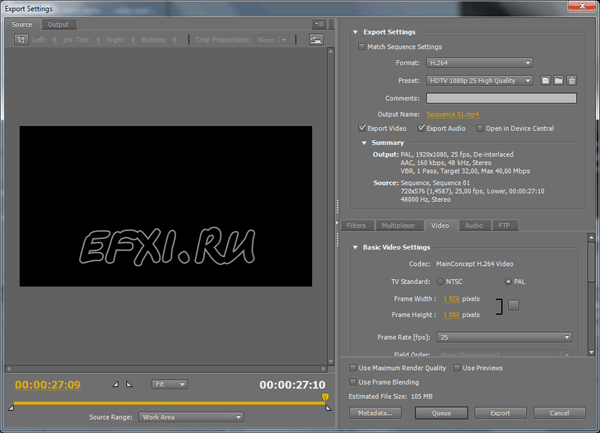The height and width of the screenshot is (433, 600).
Task: Import a preset via folder icon
Action: [x=558, y=80]
